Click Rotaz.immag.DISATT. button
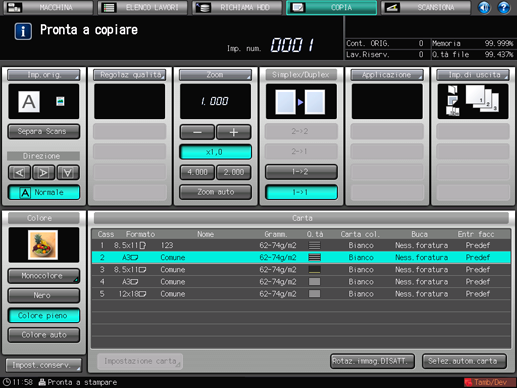 point(372,361)
